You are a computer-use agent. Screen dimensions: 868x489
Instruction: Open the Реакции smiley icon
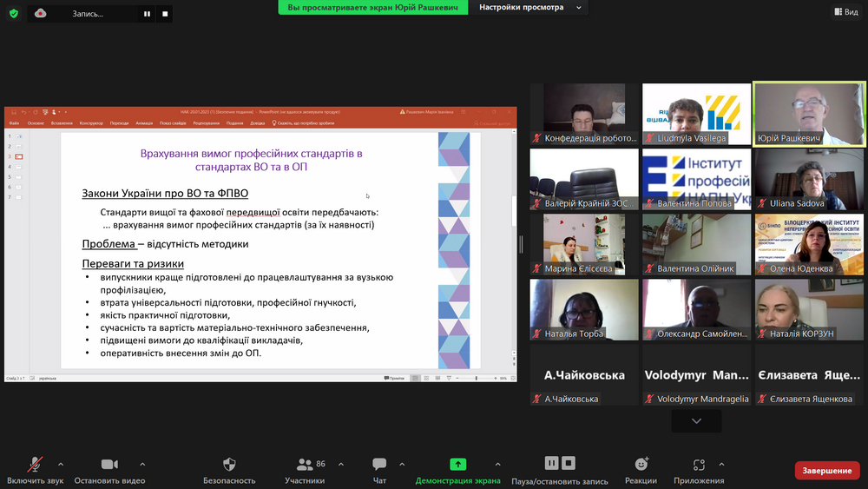tap(641, 464)
